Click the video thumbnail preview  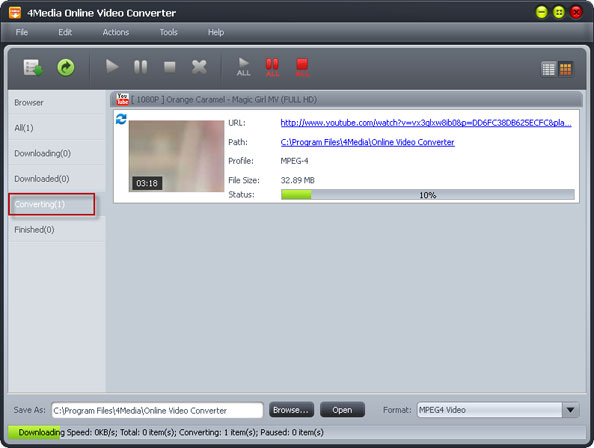click(176, 156)
